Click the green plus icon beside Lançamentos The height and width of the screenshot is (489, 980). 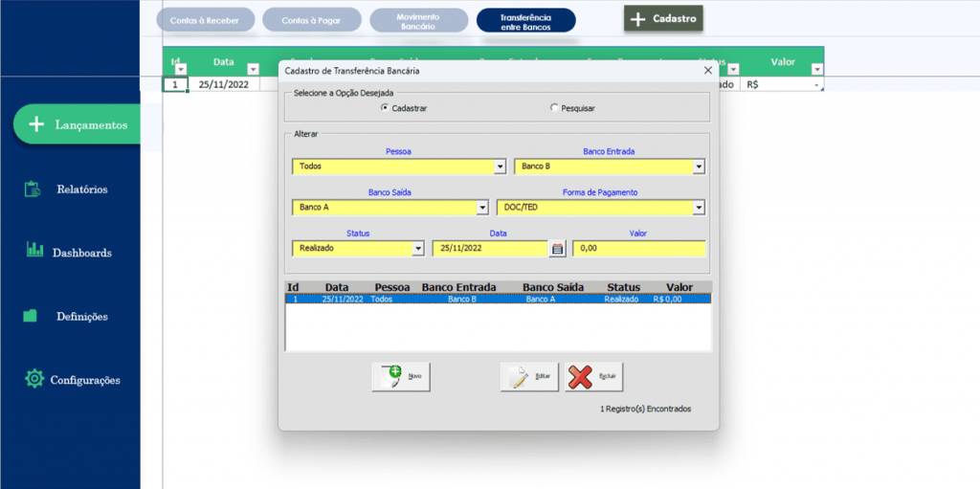(37, 124)
